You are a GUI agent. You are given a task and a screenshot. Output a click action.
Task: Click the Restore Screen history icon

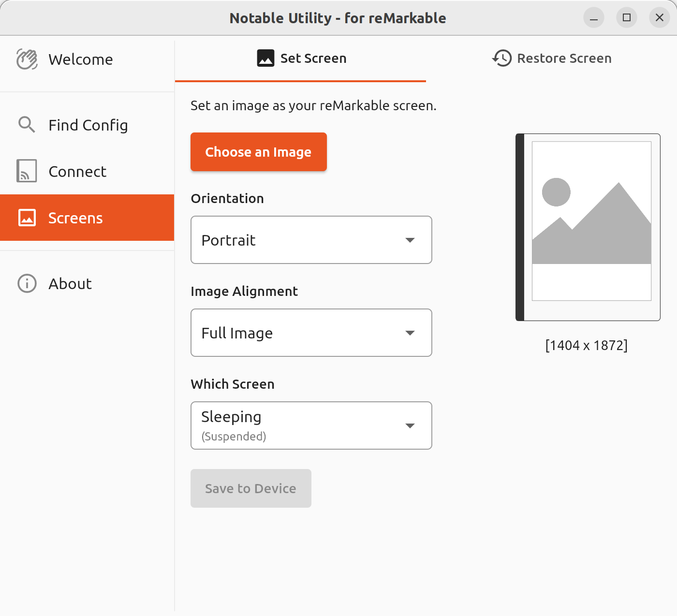click(501, 58)
